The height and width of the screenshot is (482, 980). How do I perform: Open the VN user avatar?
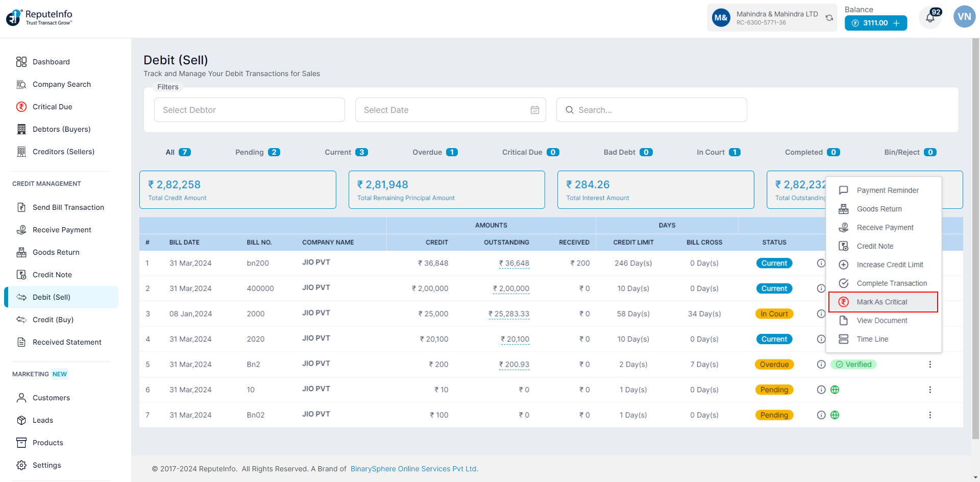click(964, 17)
